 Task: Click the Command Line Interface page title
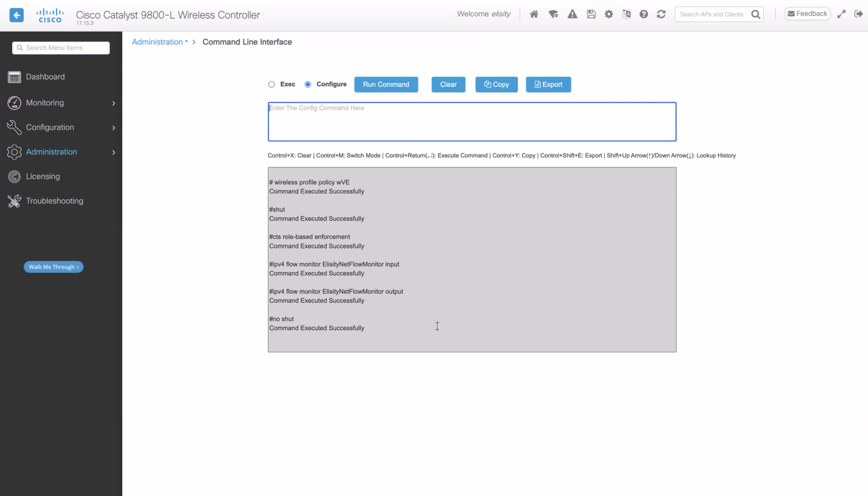pos(247,42)
